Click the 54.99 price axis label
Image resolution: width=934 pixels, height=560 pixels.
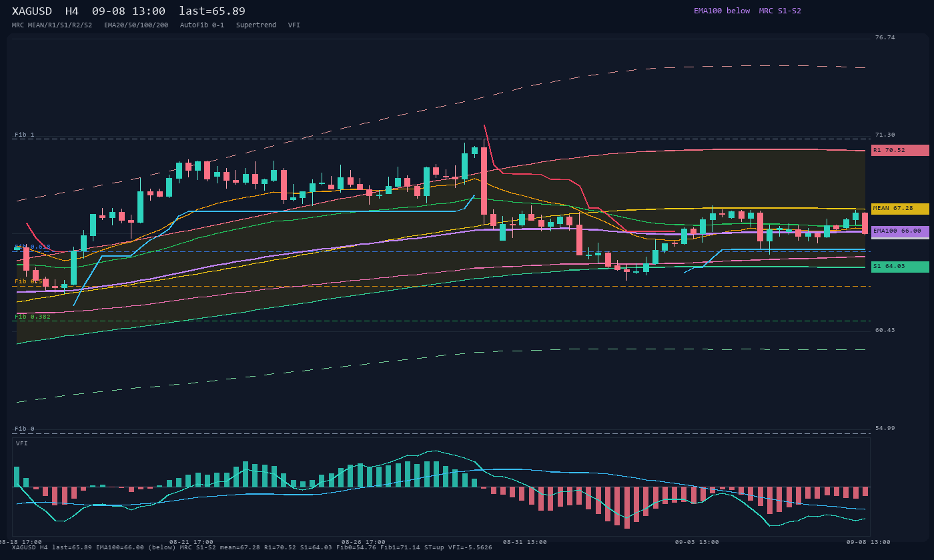(885, 428)
